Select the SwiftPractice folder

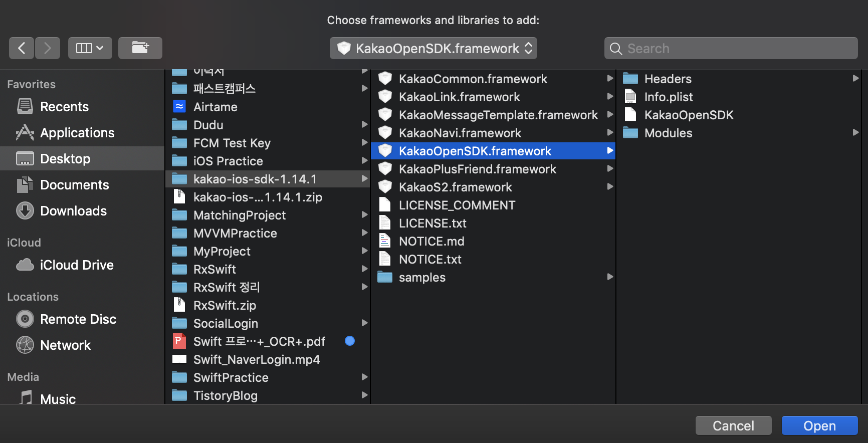[268, 377]
